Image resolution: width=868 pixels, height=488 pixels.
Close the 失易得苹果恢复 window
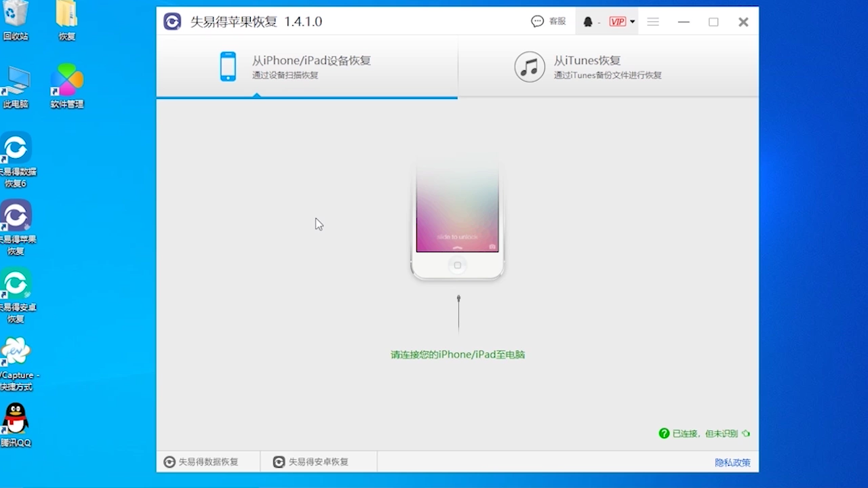pos(743,22)
